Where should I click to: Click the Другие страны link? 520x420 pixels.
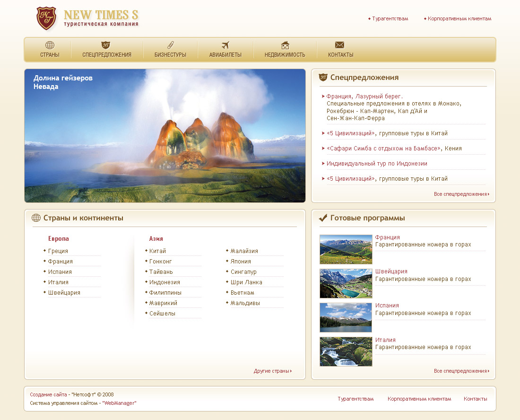tap(273, 371)
